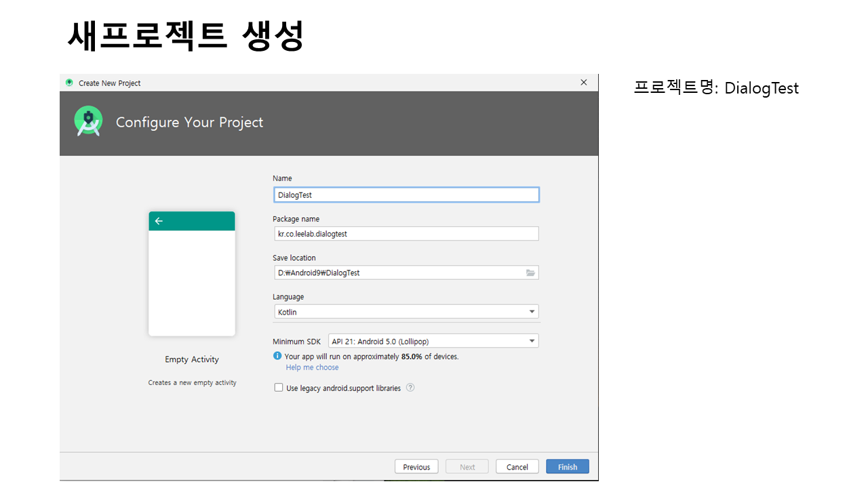Click the greyed-out Next button
The height and width of the screenshot is (488, 868).
(x=467, y=467)
